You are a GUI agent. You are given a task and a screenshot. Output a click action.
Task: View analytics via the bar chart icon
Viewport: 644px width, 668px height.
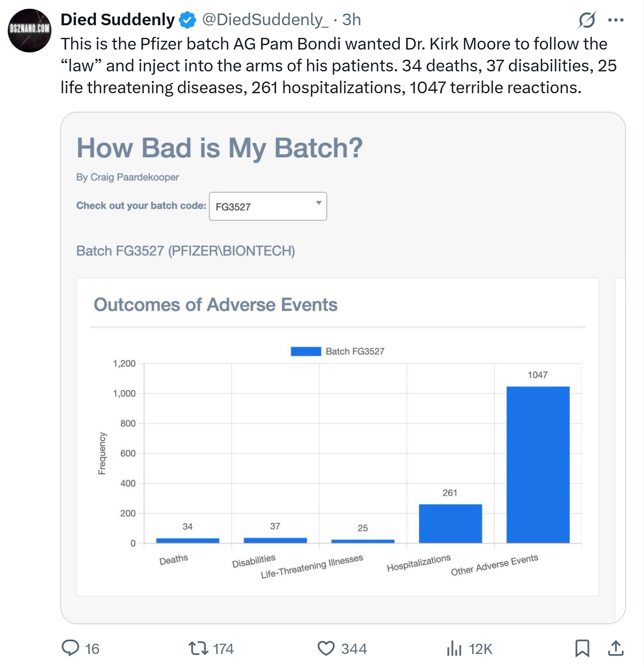pyautogui.click(x=454, y=648)
